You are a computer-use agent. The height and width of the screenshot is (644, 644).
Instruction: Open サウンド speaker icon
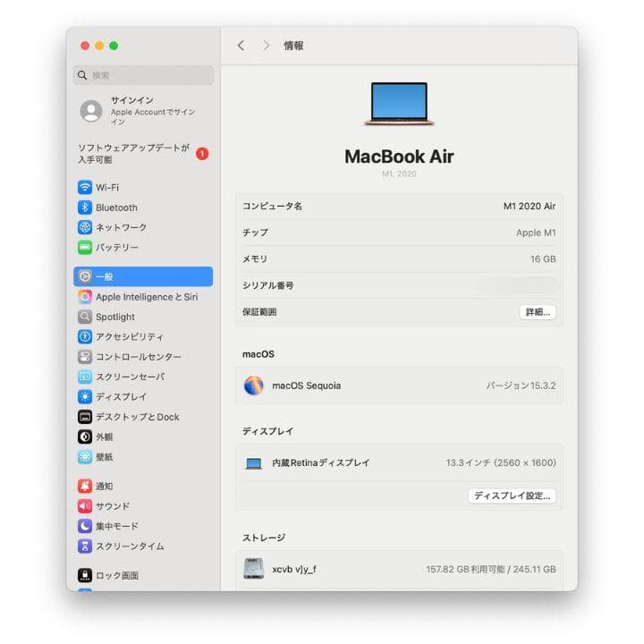85,506
